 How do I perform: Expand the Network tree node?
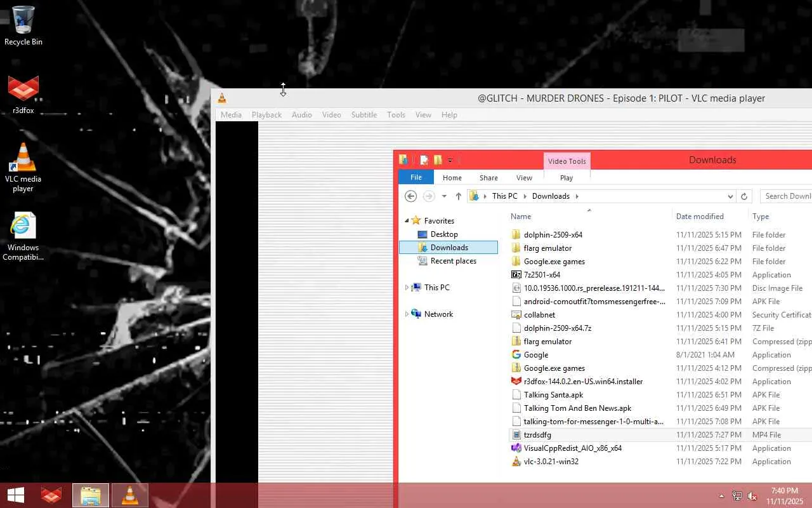click(407, 314)
